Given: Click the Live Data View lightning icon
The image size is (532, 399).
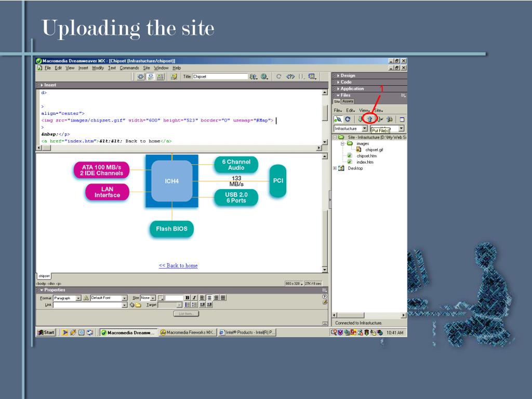Looking at the screenshot, I should pyautogui.click(x=174, y=76).
